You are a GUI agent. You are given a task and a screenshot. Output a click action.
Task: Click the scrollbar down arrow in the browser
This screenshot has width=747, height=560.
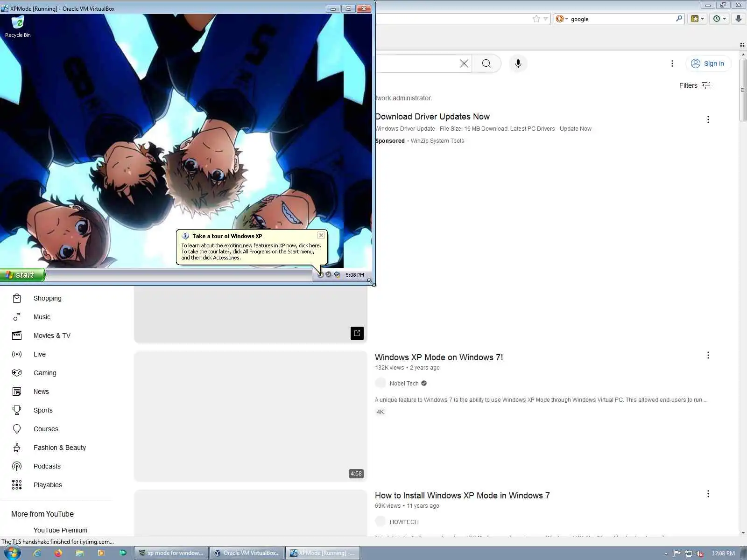coord(743,532)
